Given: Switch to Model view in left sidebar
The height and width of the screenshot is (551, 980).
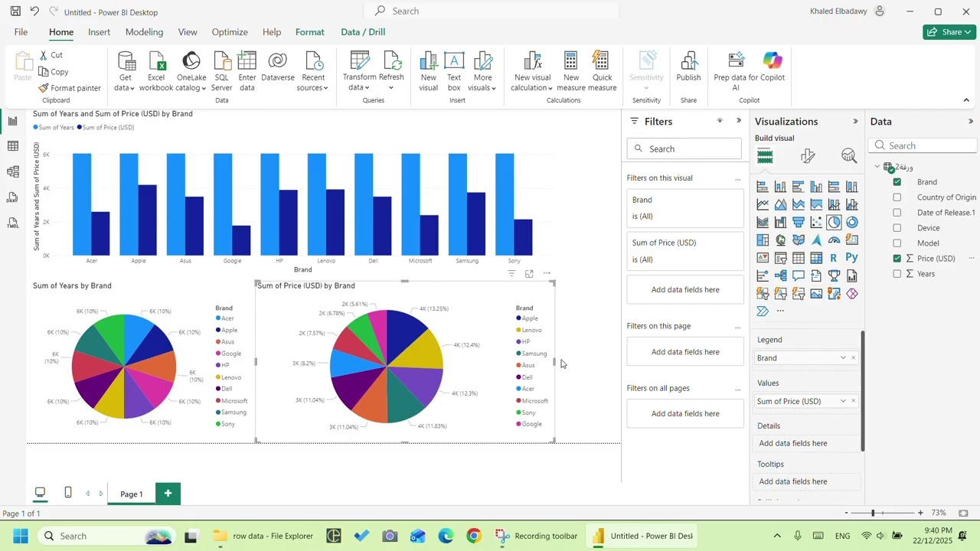Looking at the screenshot, I should [13, 171].
